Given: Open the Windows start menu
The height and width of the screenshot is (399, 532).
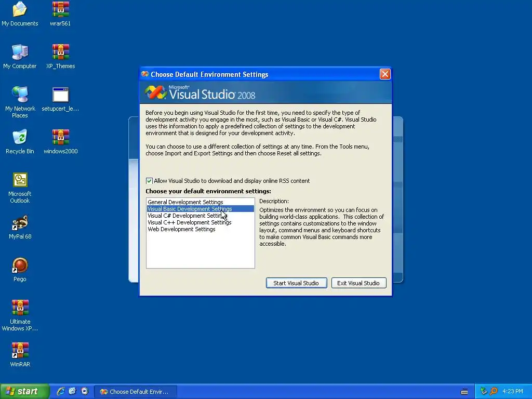Looking at the screenshot, I should pos(24,392).
